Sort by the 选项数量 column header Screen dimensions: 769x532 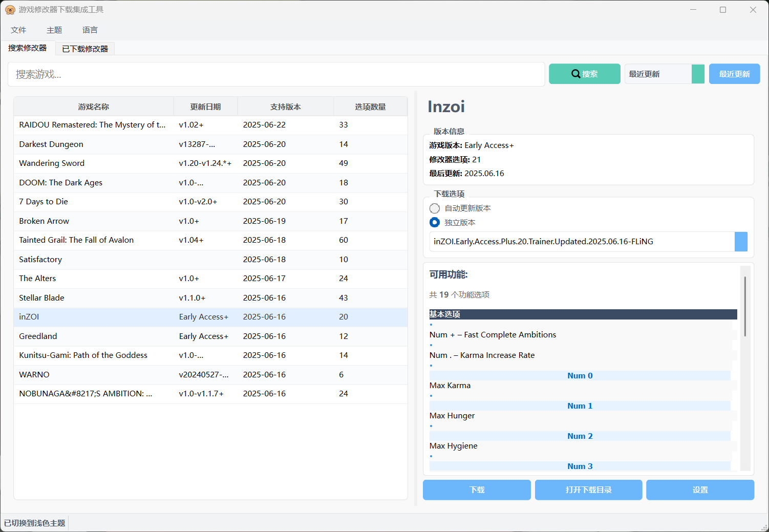(x=371, y=107)
